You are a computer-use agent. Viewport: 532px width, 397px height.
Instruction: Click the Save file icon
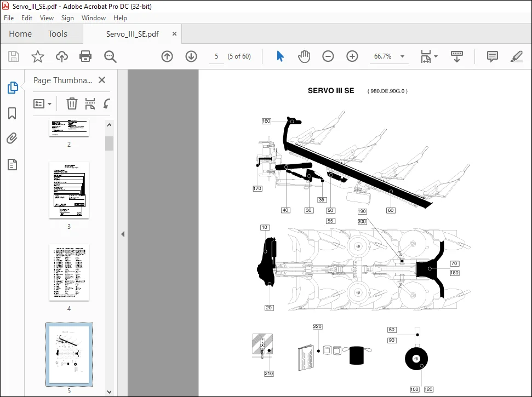pos(14,56)
